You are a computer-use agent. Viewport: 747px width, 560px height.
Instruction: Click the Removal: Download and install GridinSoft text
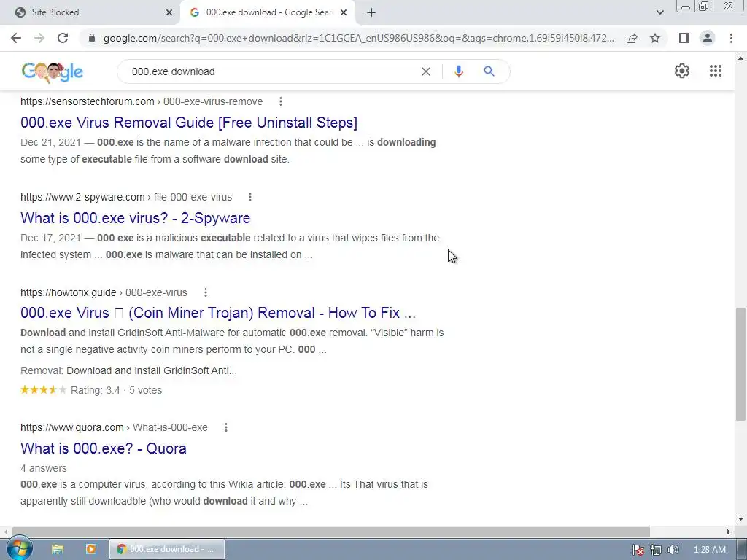(128, 370)
